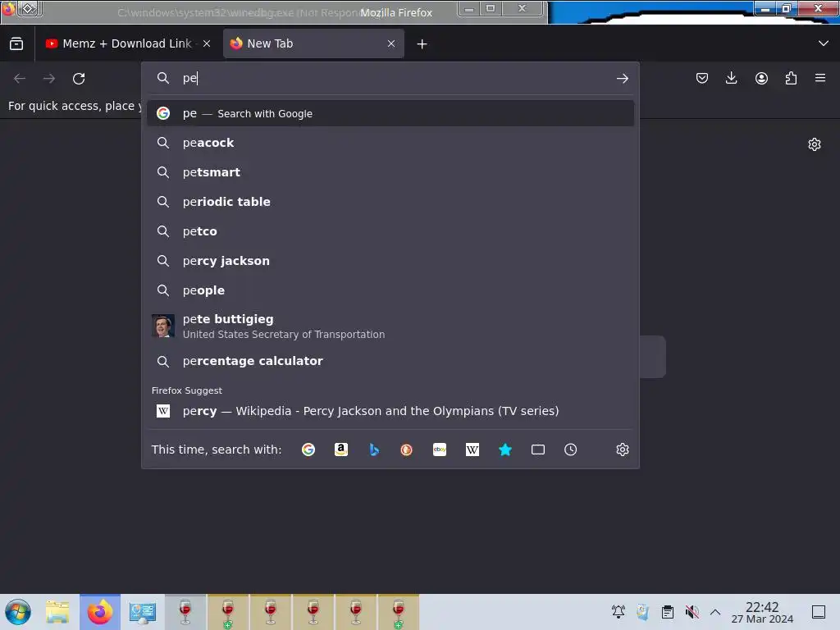The width and height of the screenshot is (840, 630).
Task: Select the 'people' suggestion
Action: [x=390, y=290]
